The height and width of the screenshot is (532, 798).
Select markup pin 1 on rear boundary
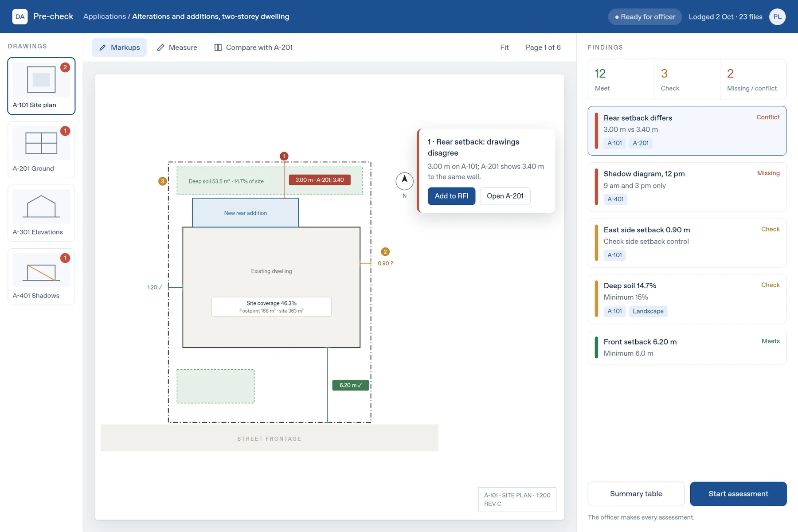tap(284, 156)
